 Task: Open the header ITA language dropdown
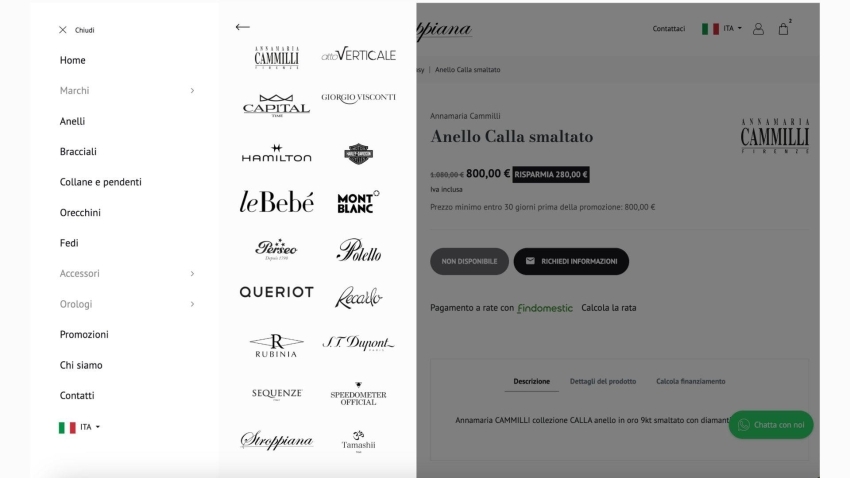click(x=722, y=29)
